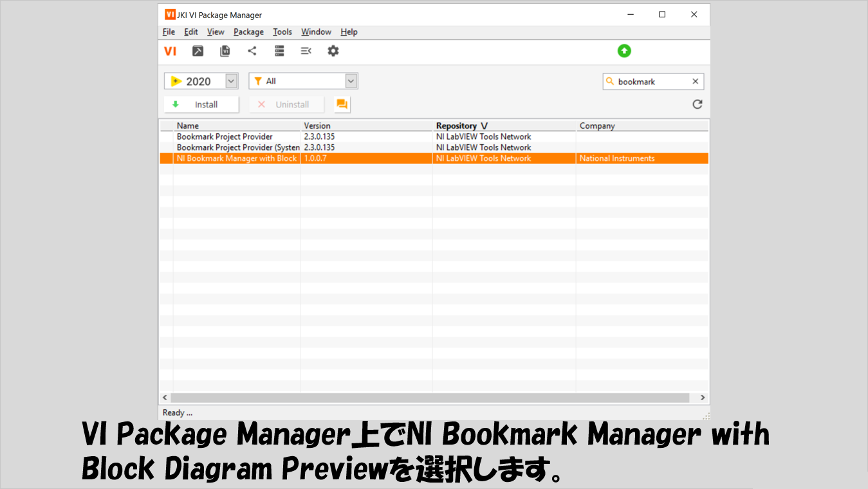
Task: Refresh the package list
Action: click(697, 104)
